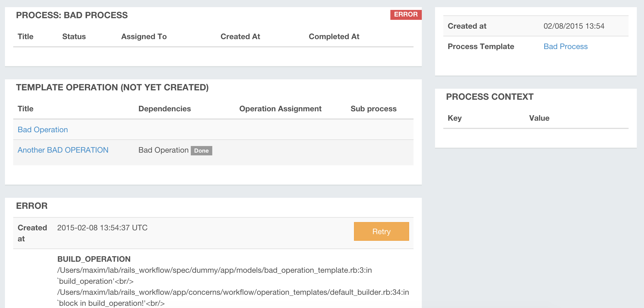644x308 pixels.
Task: Open the Bad Process template link
Action: pos(565,46)
